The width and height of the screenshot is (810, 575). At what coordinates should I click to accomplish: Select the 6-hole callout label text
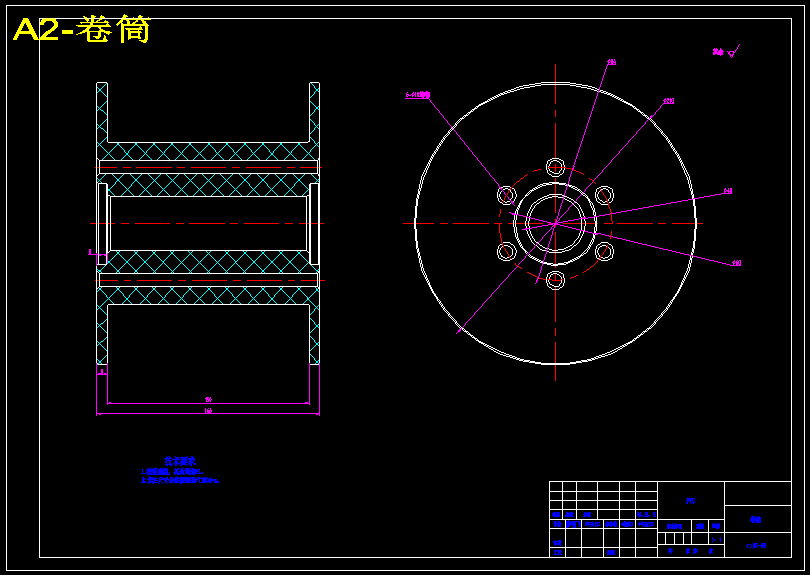tap(417, 95)
